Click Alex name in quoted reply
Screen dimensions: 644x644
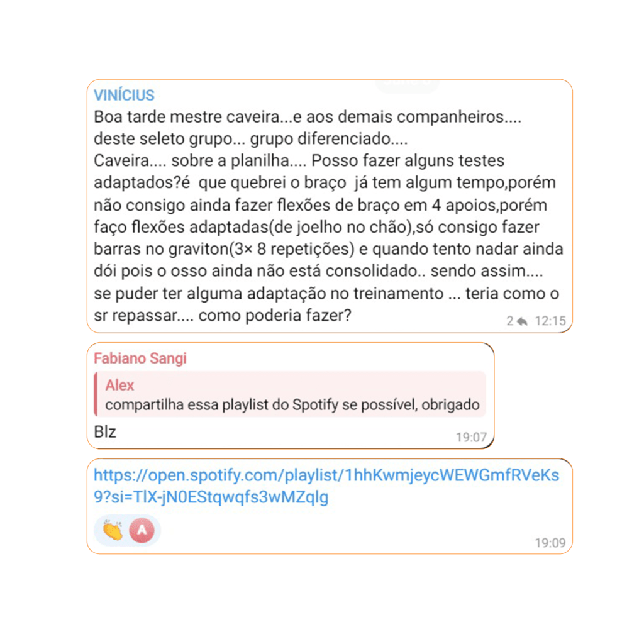coord(119,386)
